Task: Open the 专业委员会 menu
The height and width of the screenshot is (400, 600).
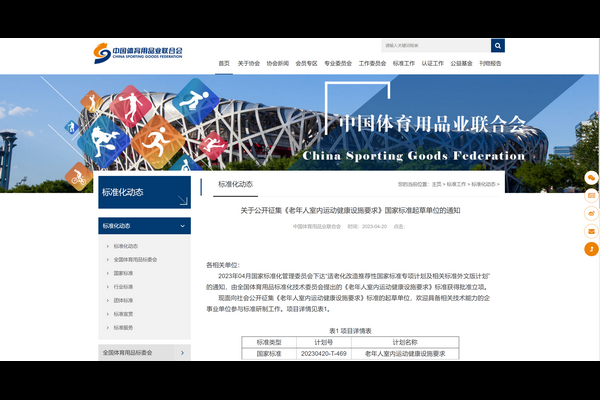Action: [338, 64]
